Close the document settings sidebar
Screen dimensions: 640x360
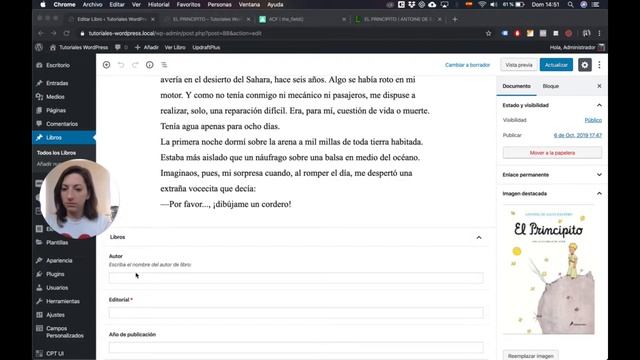(599, 86)
